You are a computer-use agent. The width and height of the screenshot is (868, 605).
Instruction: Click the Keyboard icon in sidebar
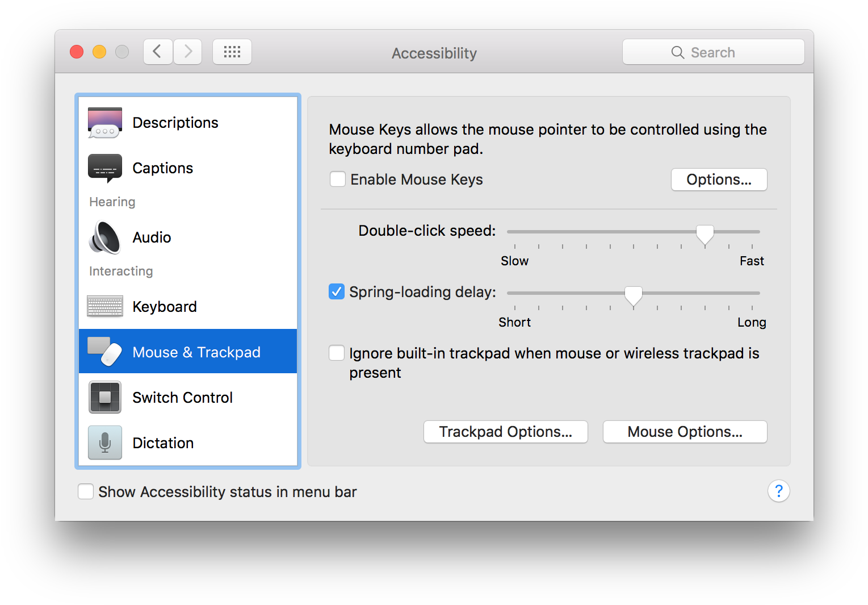[x=104, y=306]
